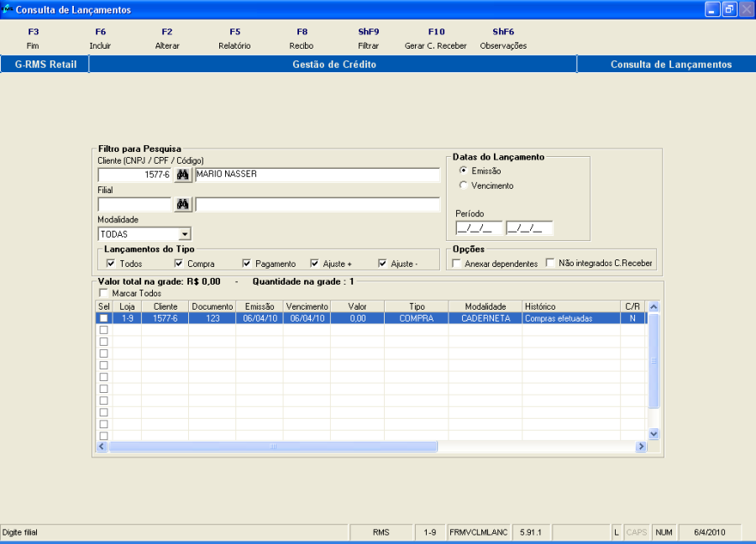This screenshot has width=756, height=544.
Task: Select the 1577-6 client cell in grid
Action: (x=165, y=318)
